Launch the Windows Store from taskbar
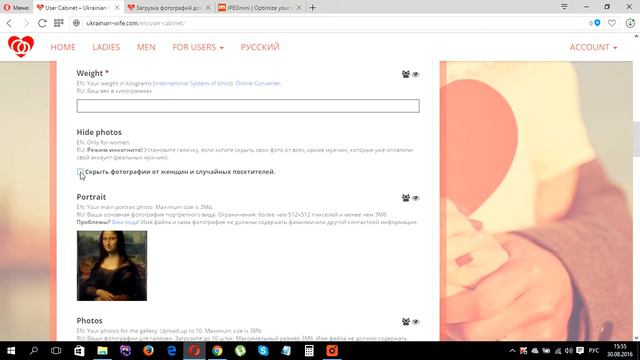Viewport: 640px width, 360px height. [x=79, y=351]
